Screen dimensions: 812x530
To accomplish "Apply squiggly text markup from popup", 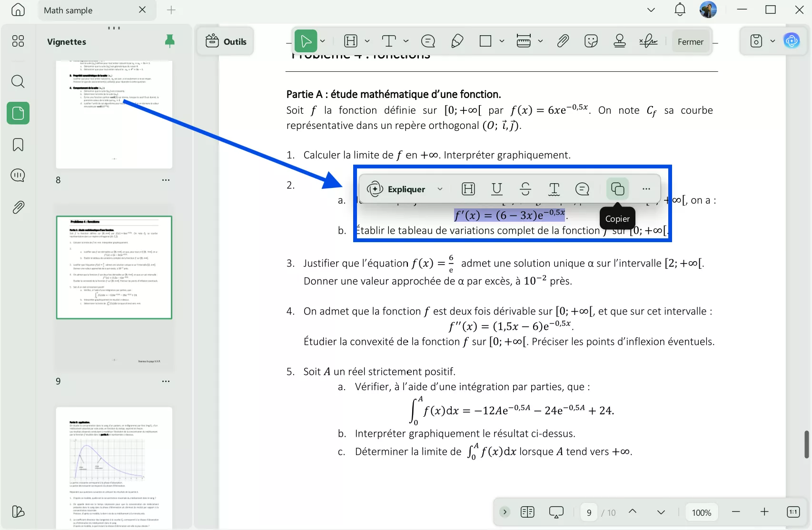I will point(554,189).
